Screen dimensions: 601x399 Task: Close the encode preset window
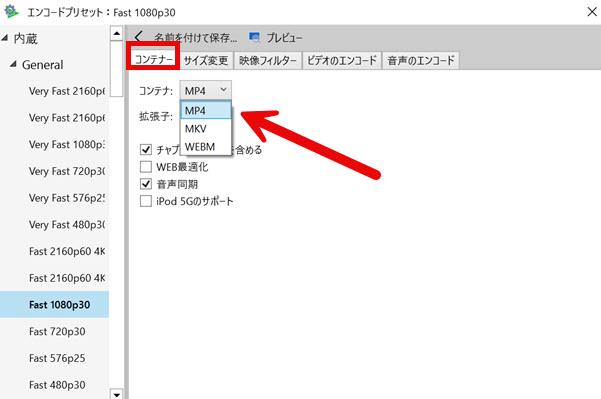tap(592, 11)
